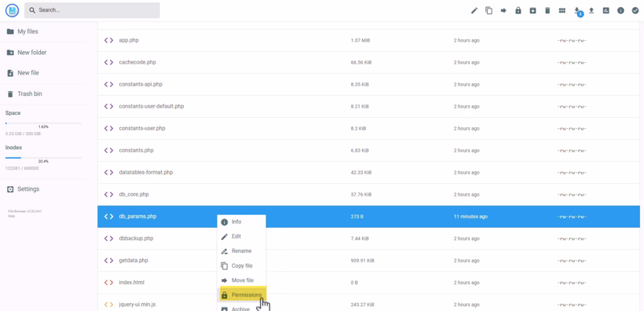
Task: Select the constants-user.php file name
Action: (x=142, y=128)
